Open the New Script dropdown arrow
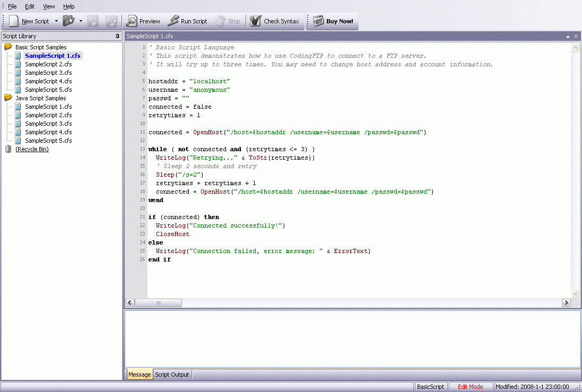Image resolution: width=582 pixels, height=392 pixels. pyautogui.click(x=56, y=21)
